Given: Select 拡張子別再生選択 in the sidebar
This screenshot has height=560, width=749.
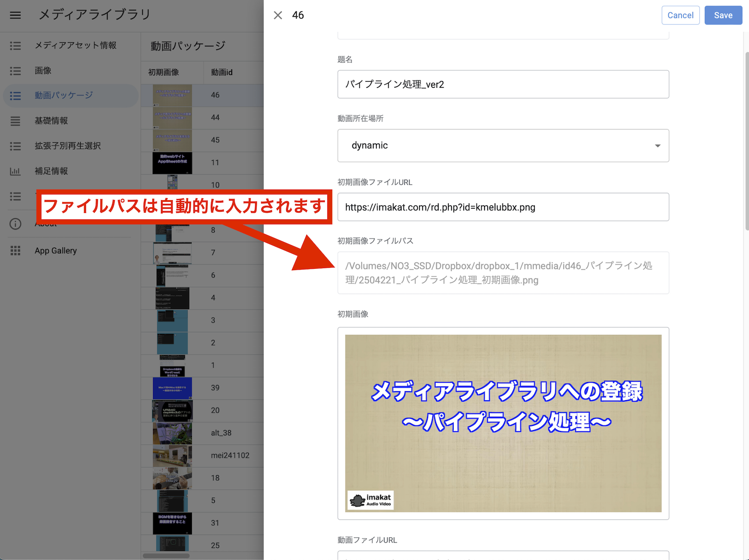Looking at the screenshot, I should tap(67, 146).
